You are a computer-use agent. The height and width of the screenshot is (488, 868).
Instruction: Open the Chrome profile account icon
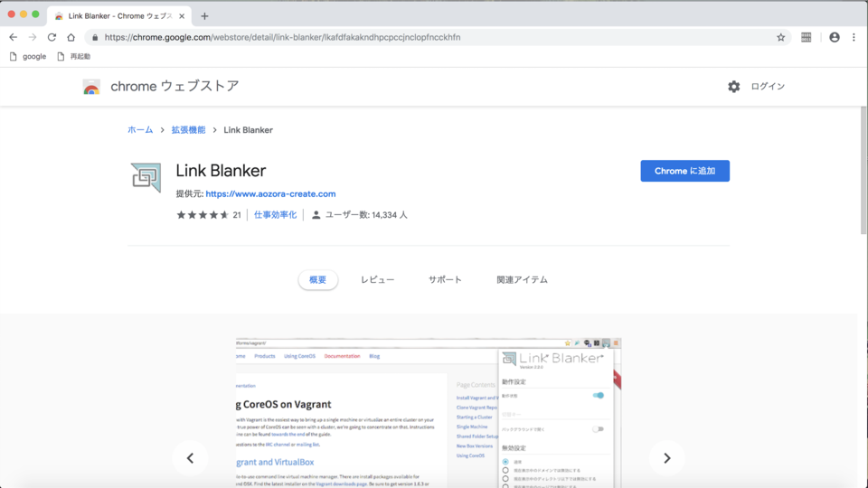click(835, 37)
